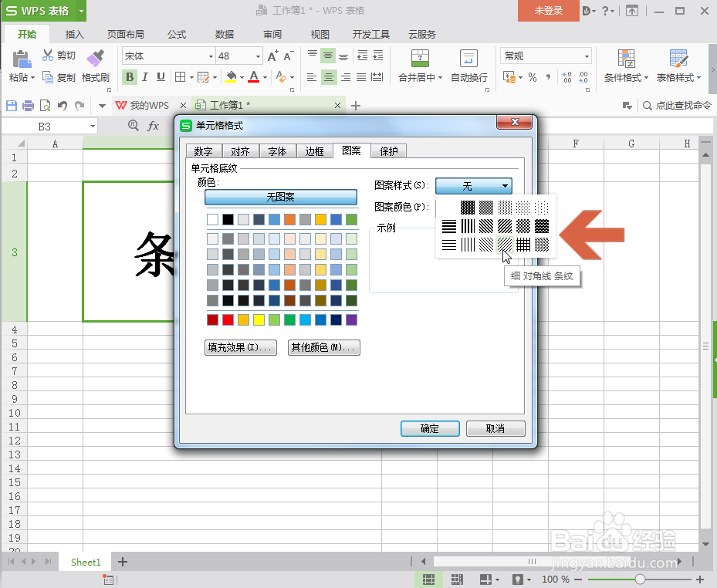717x588 pixels.
Task: Switch to the 字体 tab in dialog
Action: coord(278,151)
